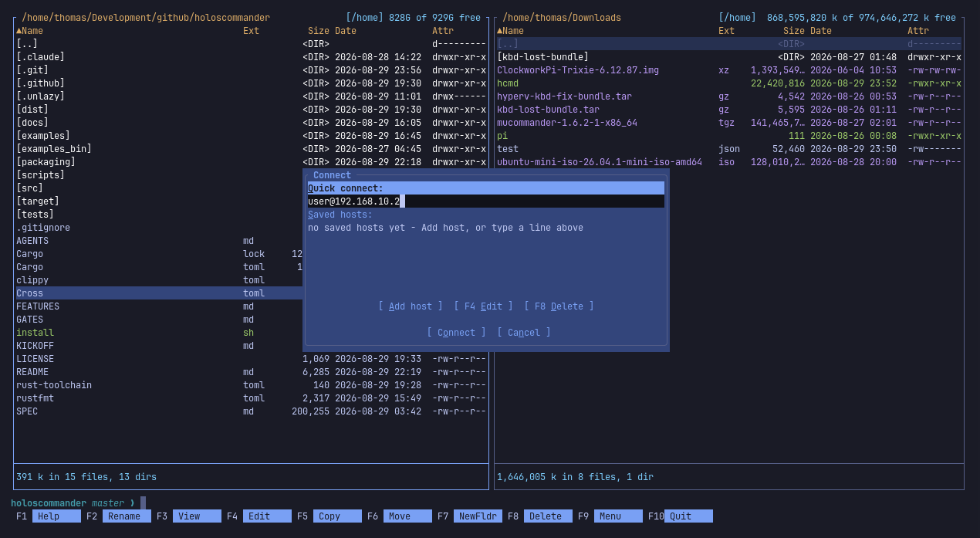This screenshot has height=538, width=980.
Task: Click Cancel in the Connect dialog
Action: click(x=524, y=333)
